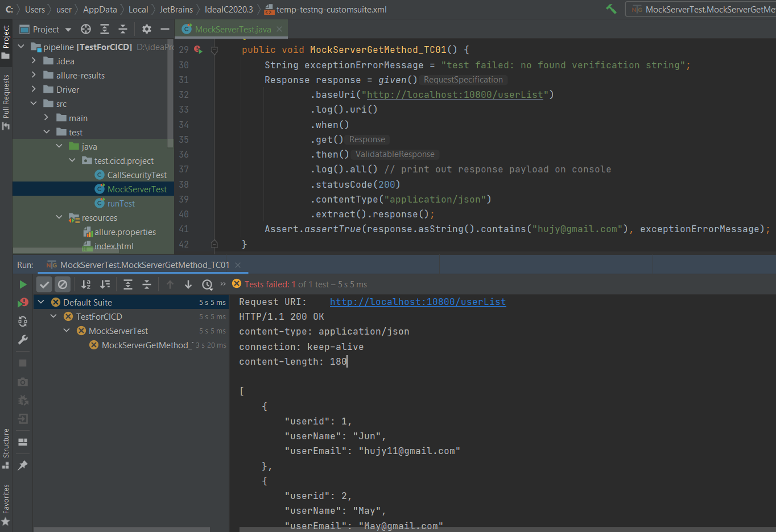
Task: Show more Run toolbar actions chevron
Action: (x=223, y=283)
